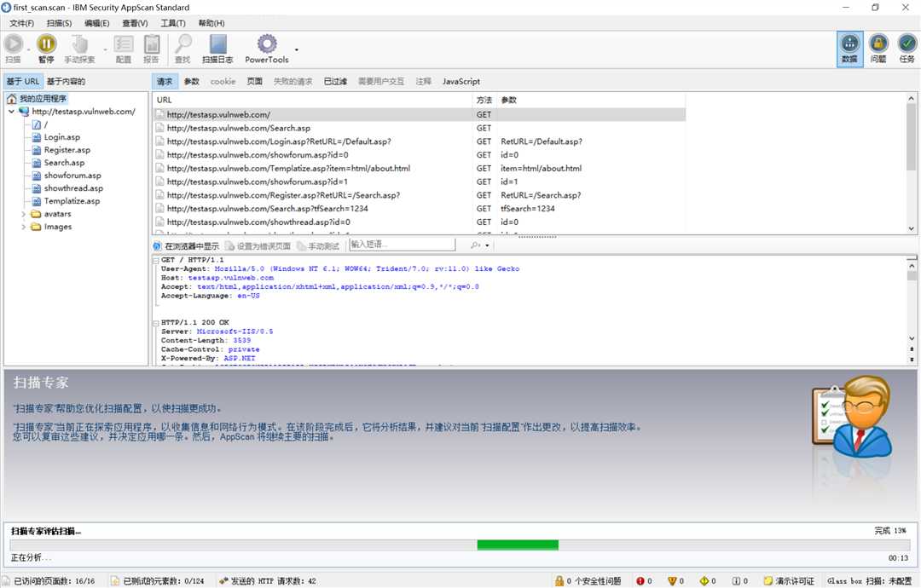The width and height of the screenshot is (921, 588).
Task: Open the scan log icon
Action: [x=218, y=44]
